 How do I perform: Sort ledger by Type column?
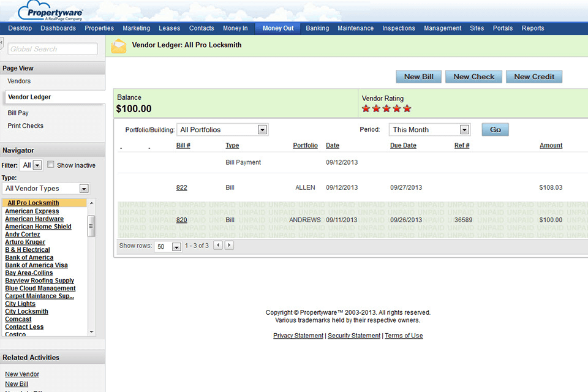click(232, 146)
